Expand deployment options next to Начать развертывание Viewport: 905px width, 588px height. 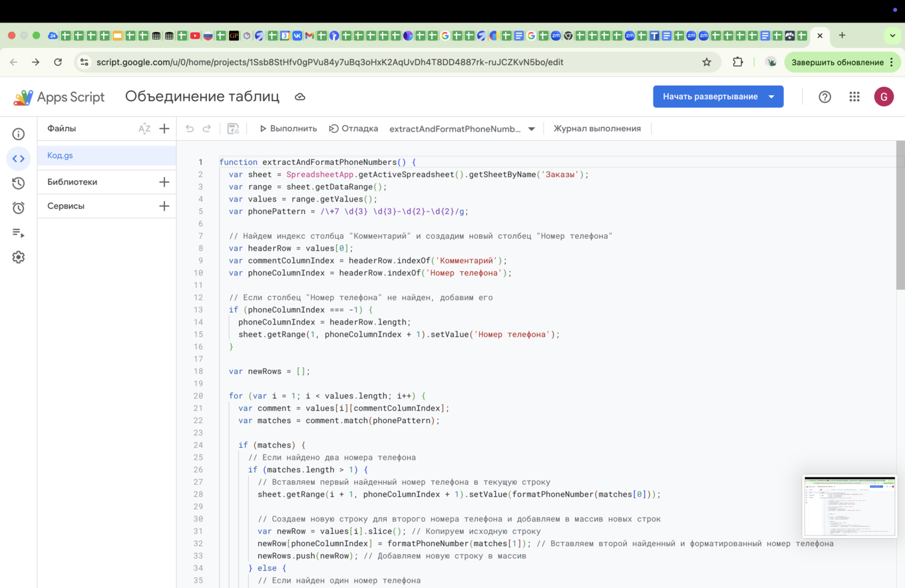click(x=772, y=96)
